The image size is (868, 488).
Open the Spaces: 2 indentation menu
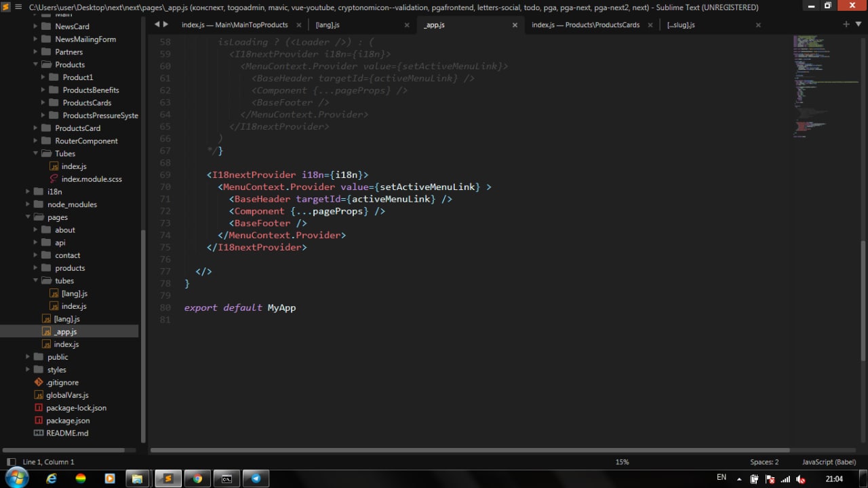coord(764,462)
